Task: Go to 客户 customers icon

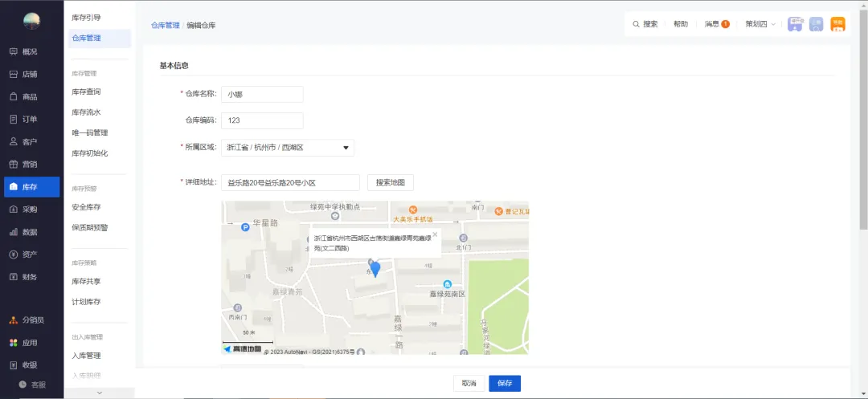Action: (x=14, y=141)
